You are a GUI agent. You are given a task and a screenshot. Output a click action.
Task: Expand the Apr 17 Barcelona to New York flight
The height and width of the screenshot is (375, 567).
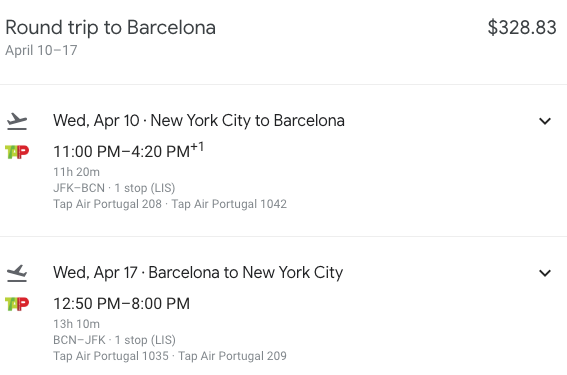click(545, 273)
